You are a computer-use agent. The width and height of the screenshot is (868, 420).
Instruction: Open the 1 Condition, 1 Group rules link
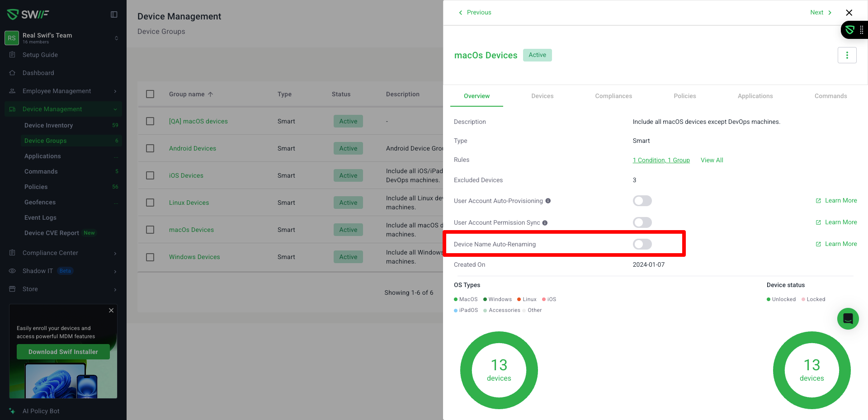click(661, 160)
